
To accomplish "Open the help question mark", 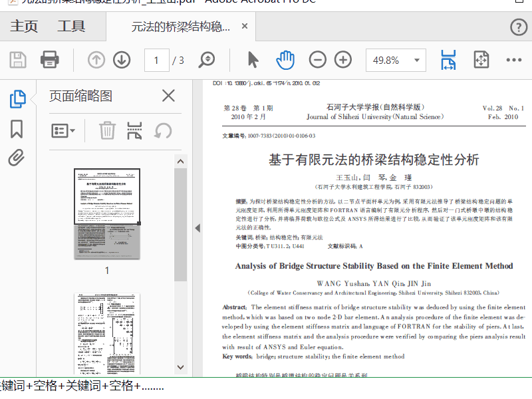I will coord(519,27).
